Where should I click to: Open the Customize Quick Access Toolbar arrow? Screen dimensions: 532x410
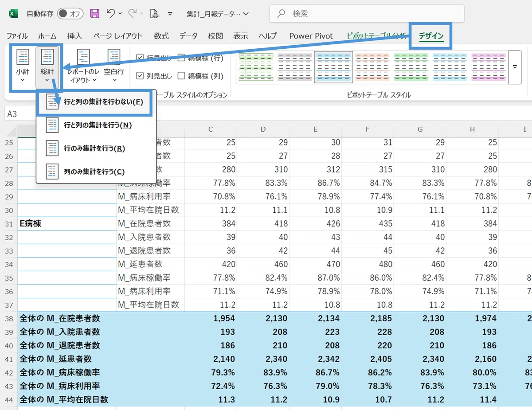click(170, 14)
